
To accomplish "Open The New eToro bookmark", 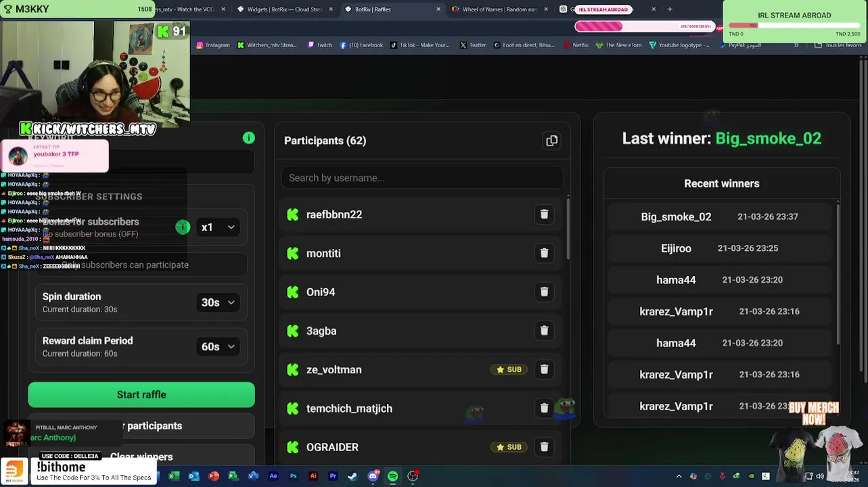I will point(619,45).
